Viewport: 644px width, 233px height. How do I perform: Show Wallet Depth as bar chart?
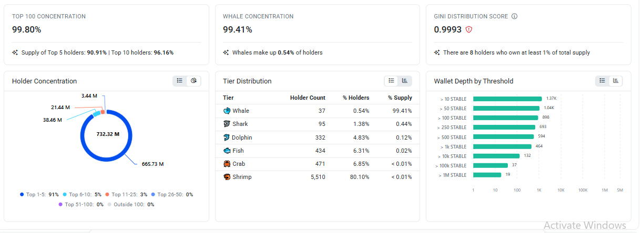[616, 81]
